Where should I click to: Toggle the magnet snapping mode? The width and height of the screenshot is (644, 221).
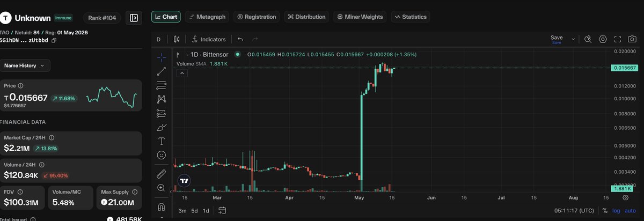[161, 207]
